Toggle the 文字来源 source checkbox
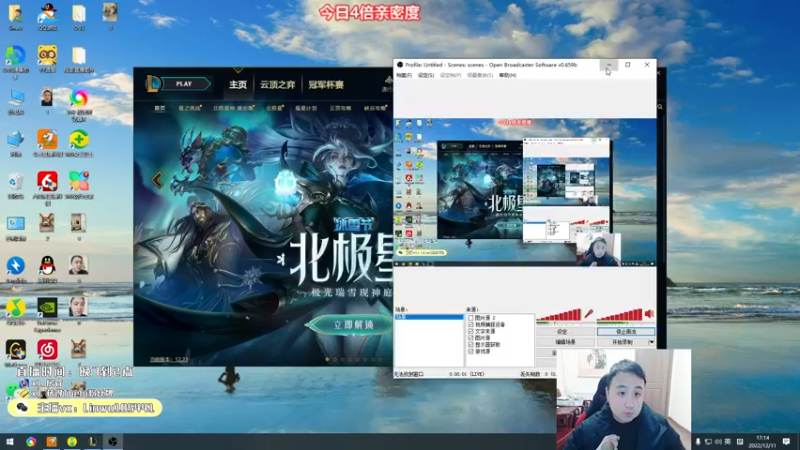 (x=470, y=331)
